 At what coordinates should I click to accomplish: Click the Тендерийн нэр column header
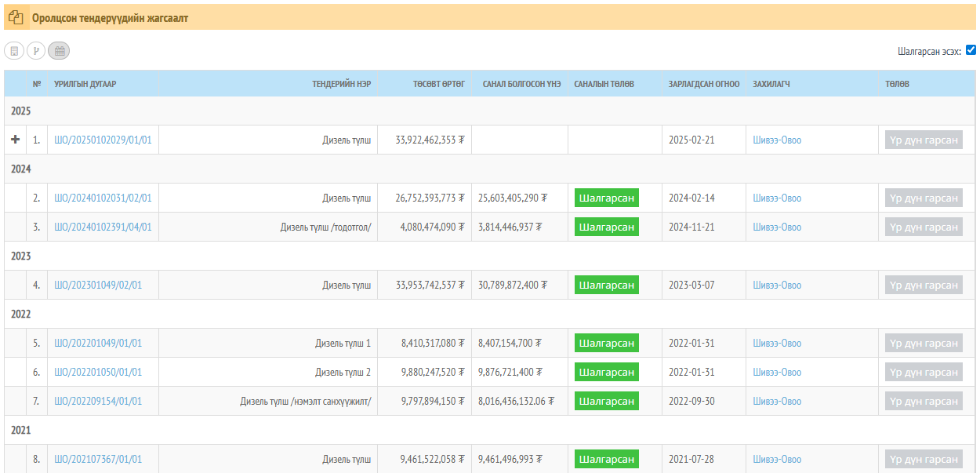point(341,84)
